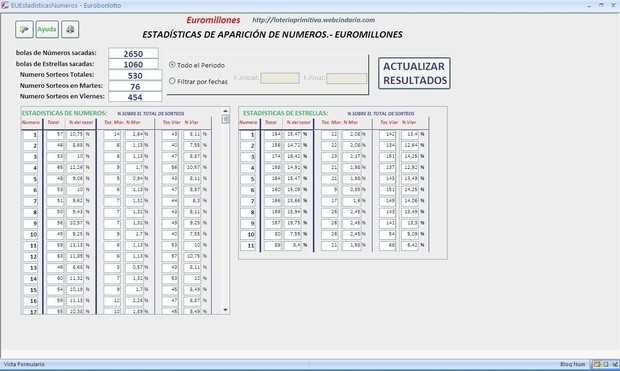Click the bolas de Numeros sacadas field
This screenshot has height=371, width=620.
(134, 53)
